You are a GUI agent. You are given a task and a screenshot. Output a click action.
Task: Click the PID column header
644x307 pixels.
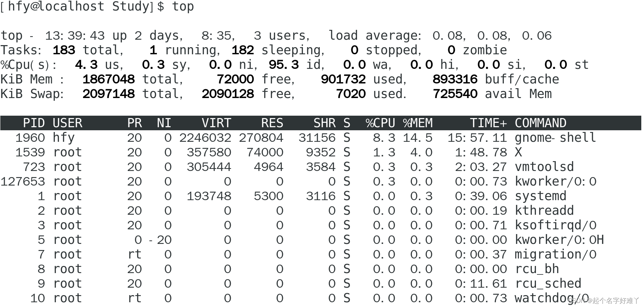click(34, 123)
